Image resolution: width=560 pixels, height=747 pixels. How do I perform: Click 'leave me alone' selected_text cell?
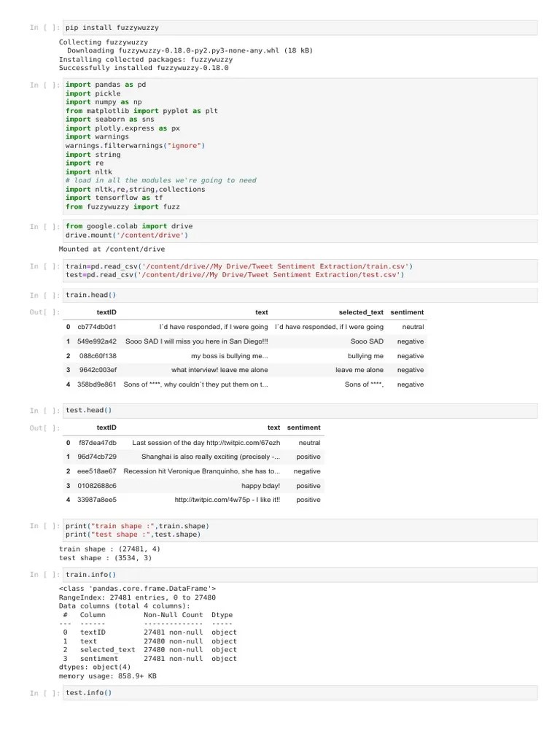359,370
